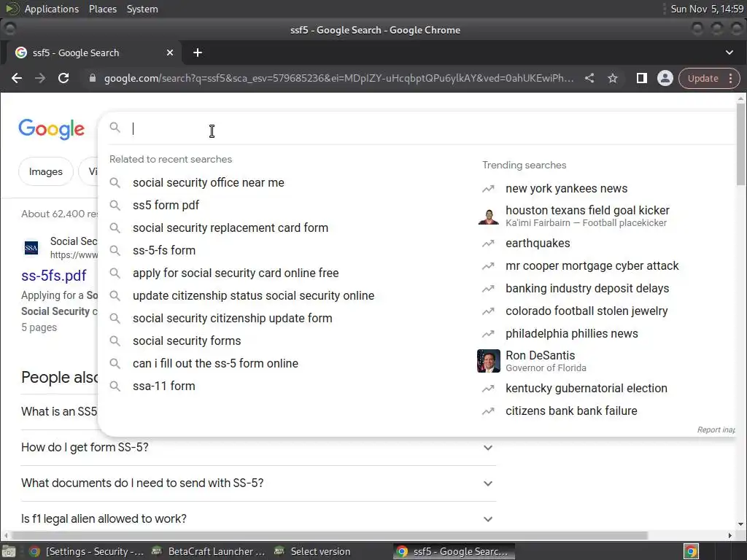Expand Is f1 legal alien allowed question
This screenshot has width=747, height=560.
[258, 518]
